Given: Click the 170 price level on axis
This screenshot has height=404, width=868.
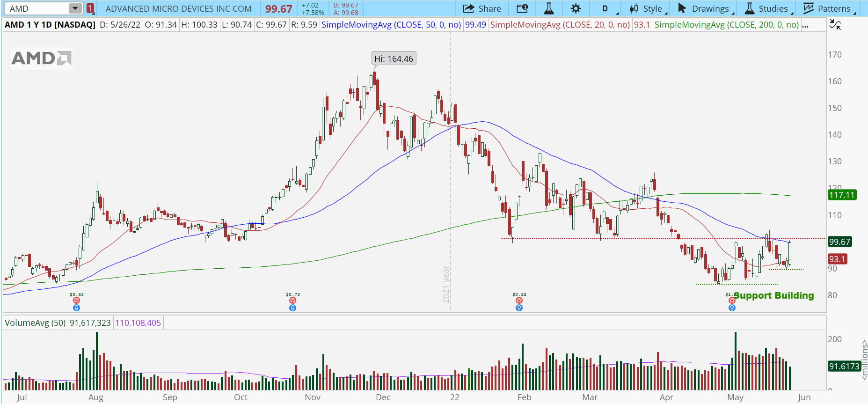Looking at the screenshot, I should (835, 55).
